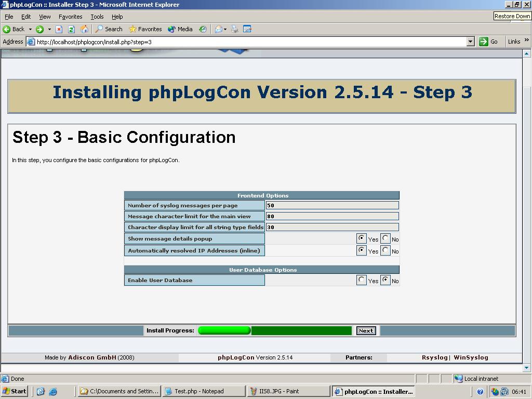This screenshot has height=399, width=532.
Task: Print the page with the Print icon
Action: click(x=234, y=29)
